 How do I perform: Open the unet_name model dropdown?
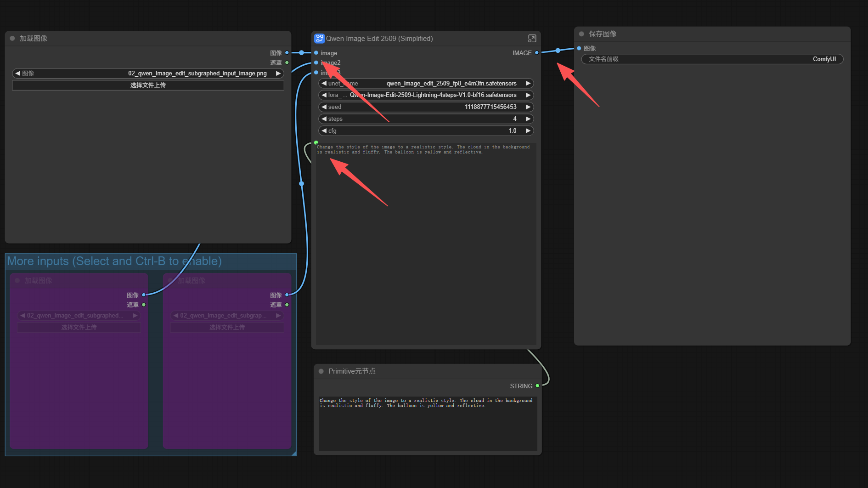(x=426, y=84)
